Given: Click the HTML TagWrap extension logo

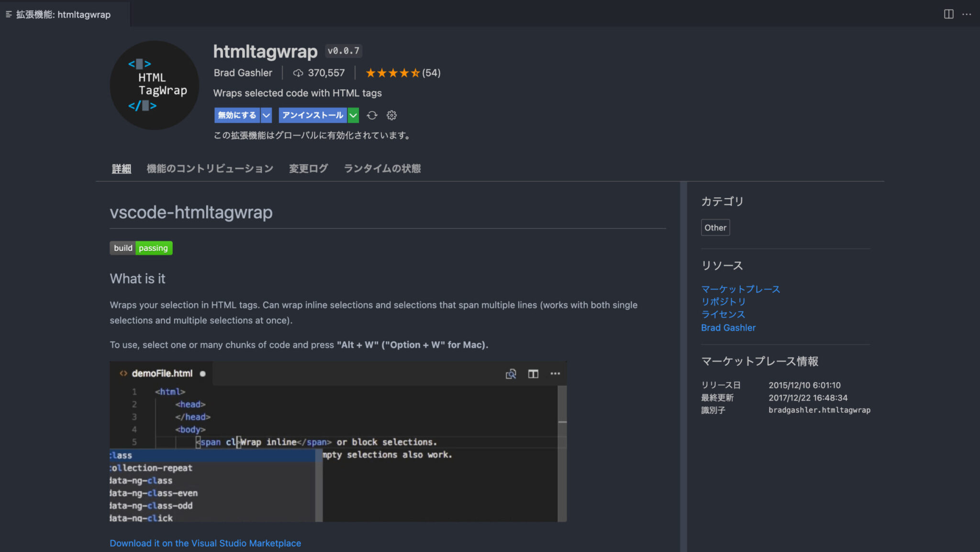Looking at the screenshot, I should point(154,85).
